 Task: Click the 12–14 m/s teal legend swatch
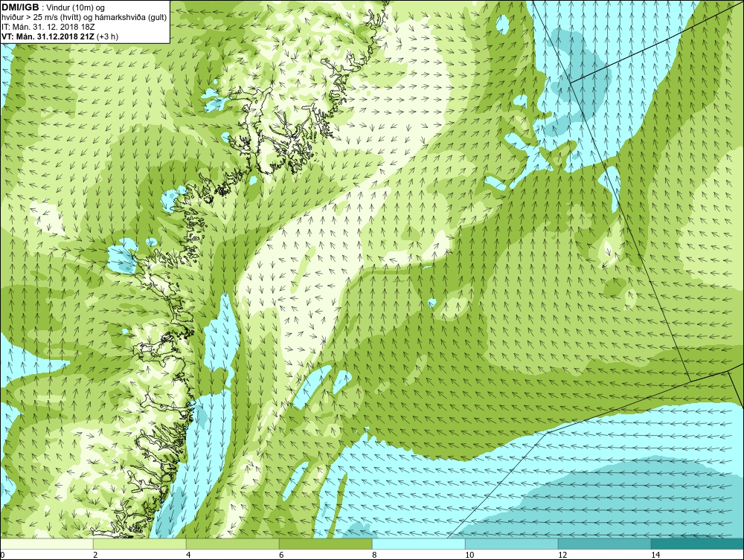[605, 544]
